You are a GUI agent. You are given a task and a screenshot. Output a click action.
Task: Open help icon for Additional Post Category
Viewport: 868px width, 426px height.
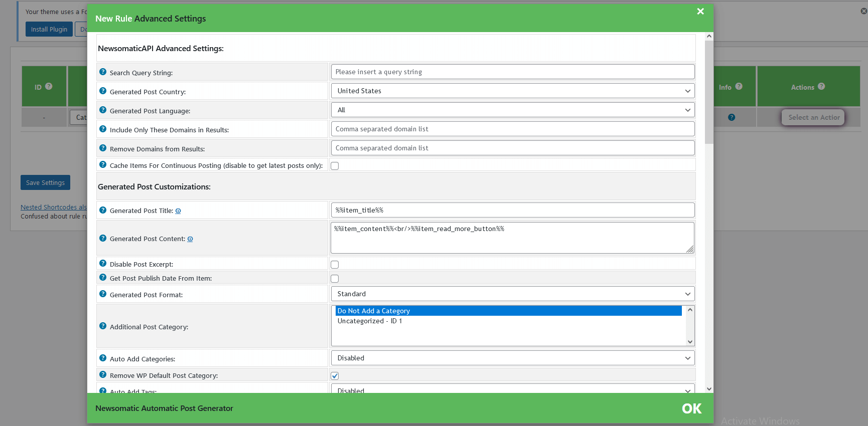click(103, 326)
